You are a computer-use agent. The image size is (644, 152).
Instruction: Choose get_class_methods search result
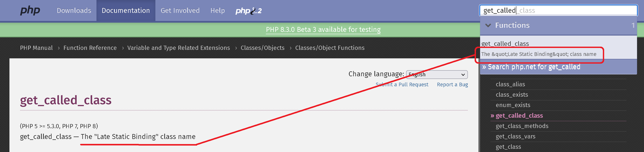pos(522,126)
